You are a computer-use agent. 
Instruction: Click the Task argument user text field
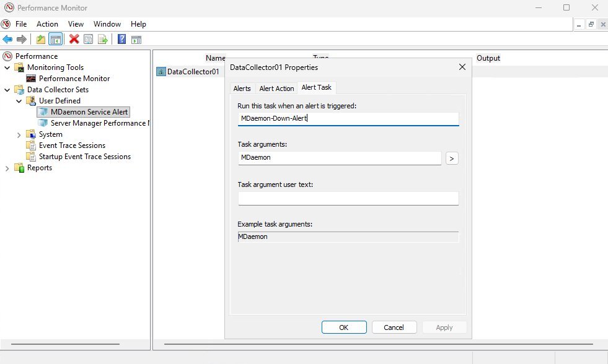point(348,198)
